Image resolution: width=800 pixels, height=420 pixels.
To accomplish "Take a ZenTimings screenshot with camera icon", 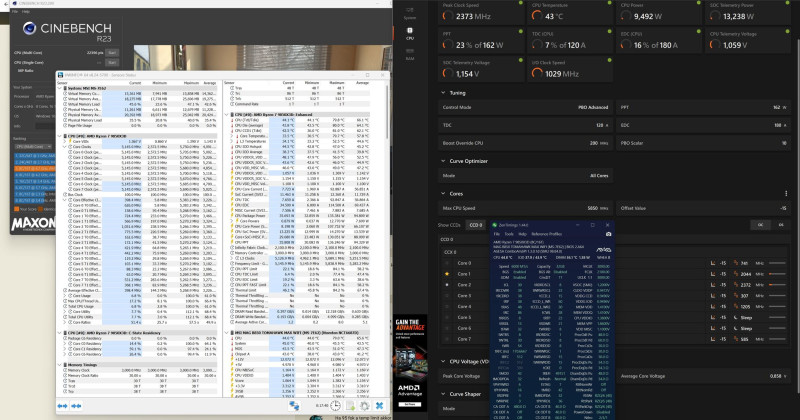I will point(608,234).
